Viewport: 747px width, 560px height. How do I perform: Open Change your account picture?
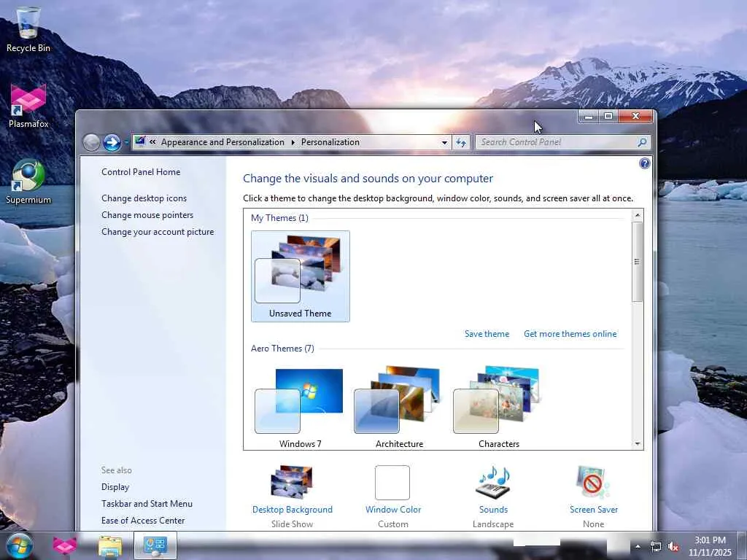pyautogui.click(x=158, y=232)
